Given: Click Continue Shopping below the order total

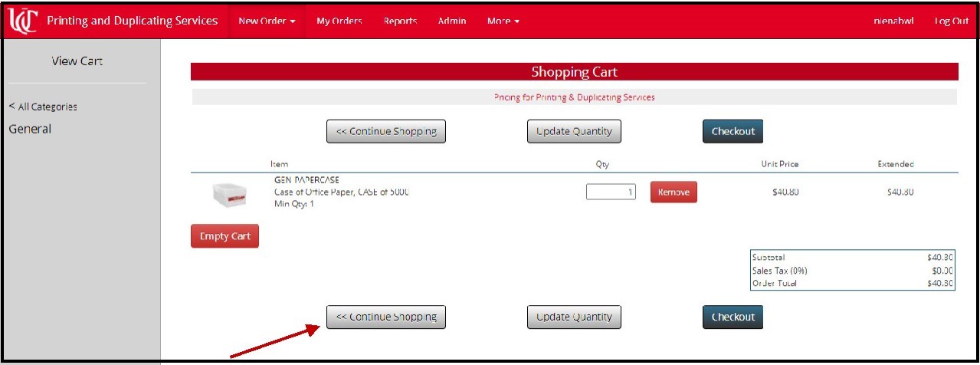Looking at the screenshot, I should pyautogui.click(x=385, y=317).
